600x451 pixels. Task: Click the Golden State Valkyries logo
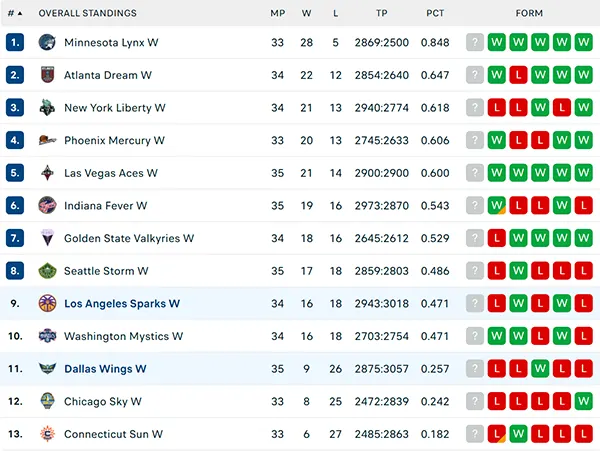pos(47,238)
